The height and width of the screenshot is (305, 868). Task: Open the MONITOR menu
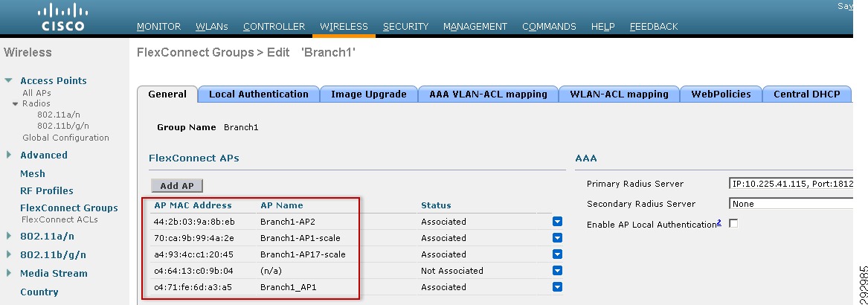[x=159, y=27]
